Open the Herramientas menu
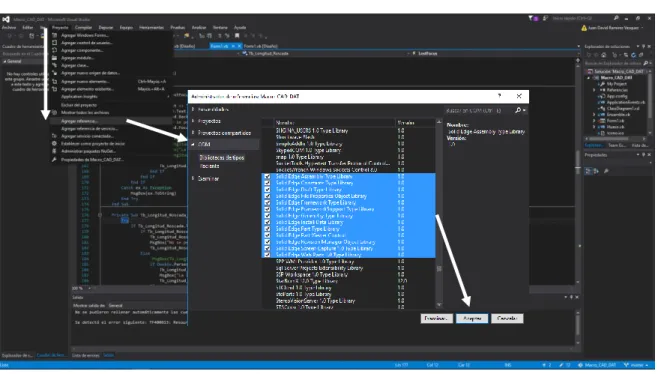 [x=151, y=28]
